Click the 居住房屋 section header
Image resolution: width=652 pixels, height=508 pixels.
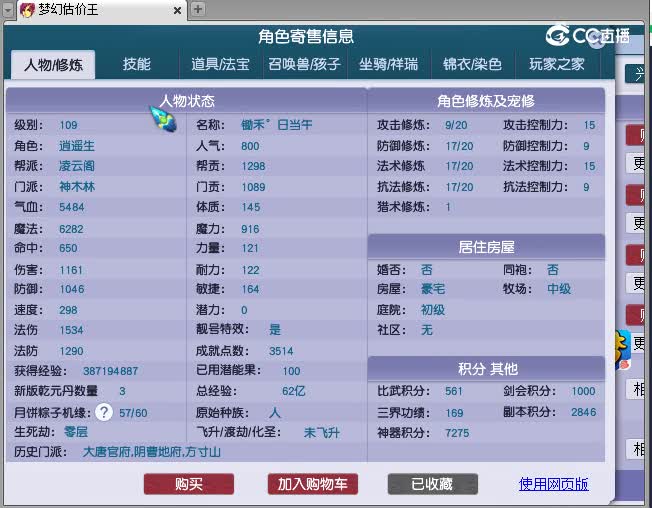pyautogui.click(x=486, y=247)
